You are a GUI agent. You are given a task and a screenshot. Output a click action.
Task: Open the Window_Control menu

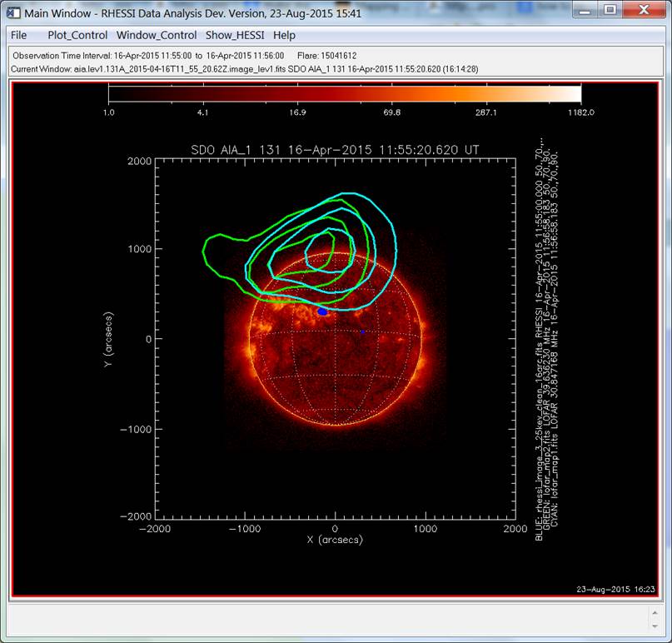[x=157, y=35]
